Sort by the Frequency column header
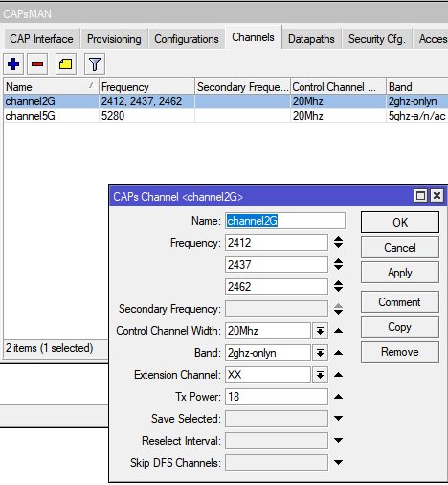 coord(146,87)
